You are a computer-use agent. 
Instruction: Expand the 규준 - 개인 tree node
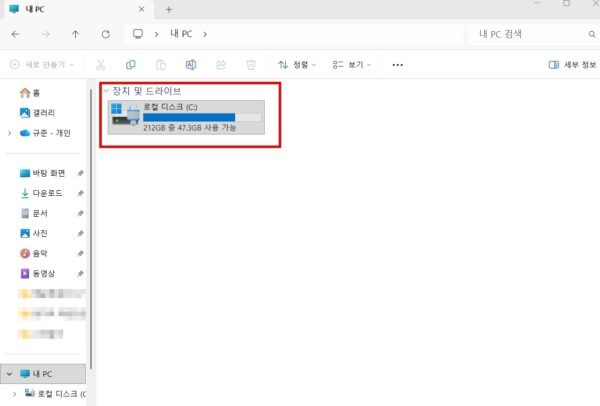point(10,133)
